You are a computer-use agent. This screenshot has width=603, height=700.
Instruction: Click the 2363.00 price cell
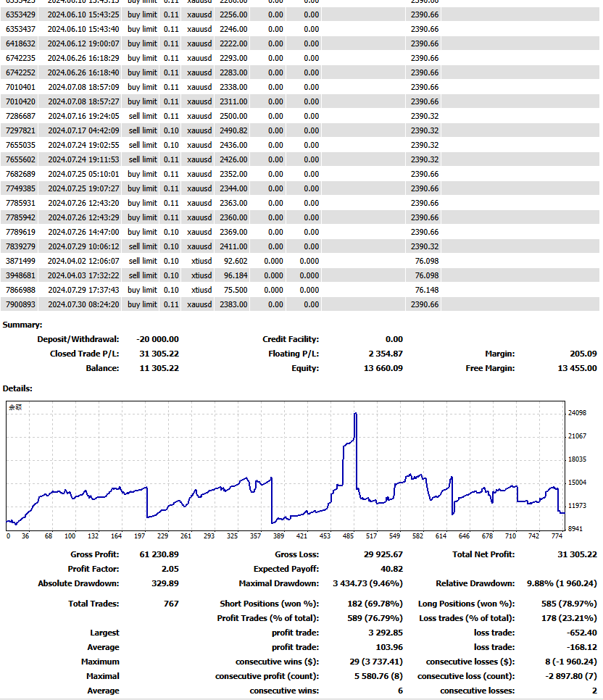pyautogui.click(x=233, y=203)
